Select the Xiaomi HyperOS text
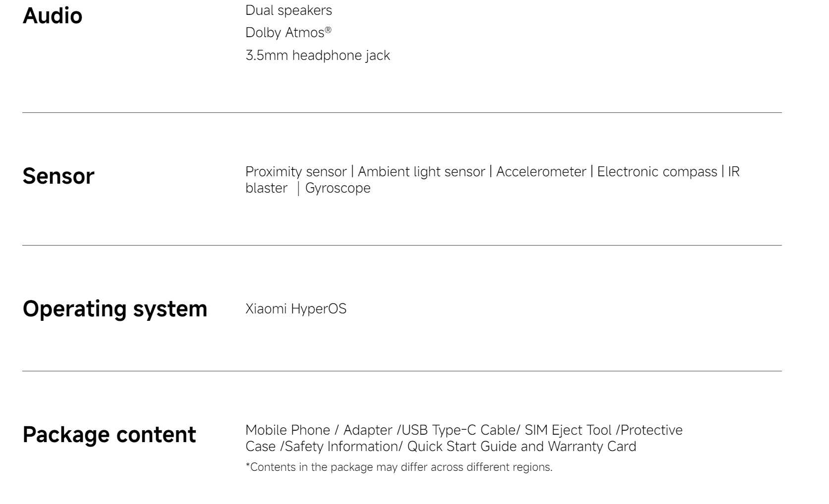This screenshot has height=504, width=829. pyautogui.click(x=296, y=309)
